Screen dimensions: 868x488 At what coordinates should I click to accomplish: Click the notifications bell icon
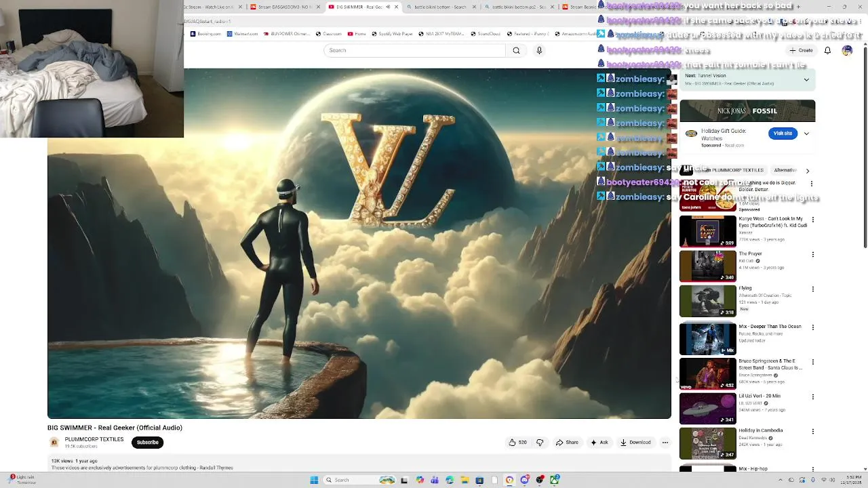(x=827, y=50)
